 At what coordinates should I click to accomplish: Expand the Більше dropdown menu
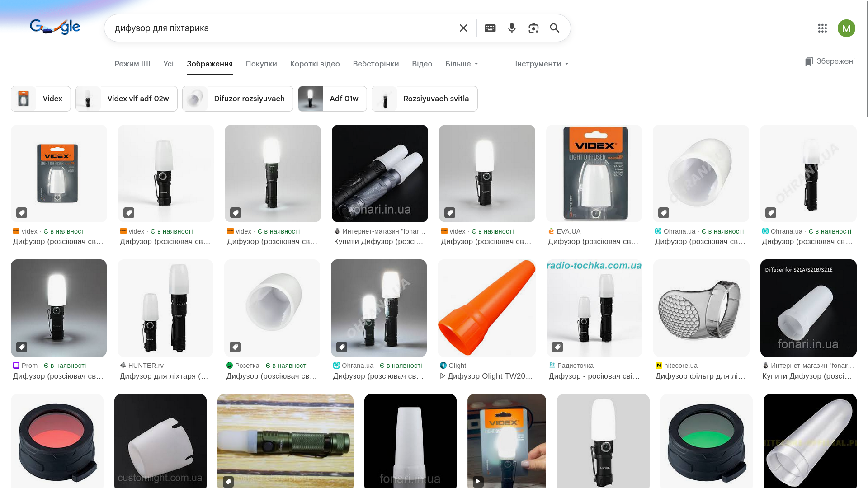point(462,64)
